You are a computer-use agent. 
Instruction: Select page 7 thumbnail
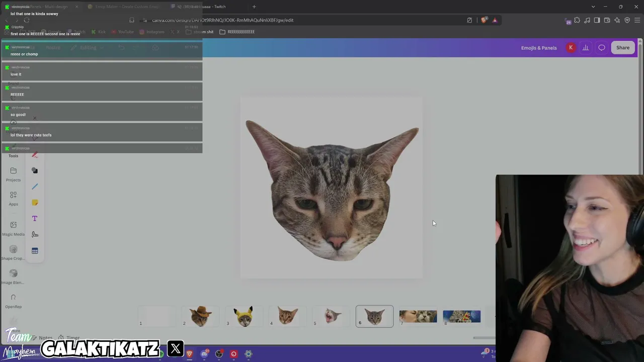coord(418,316)
